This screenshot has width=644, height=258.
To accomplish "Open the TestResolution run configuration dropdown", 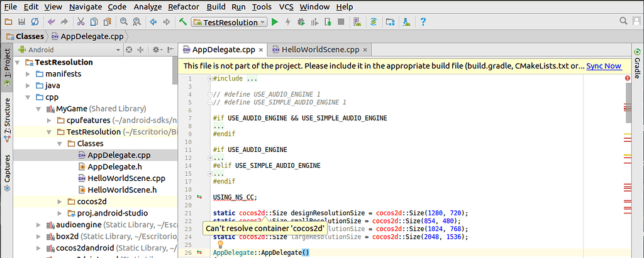I will (229, 23).
